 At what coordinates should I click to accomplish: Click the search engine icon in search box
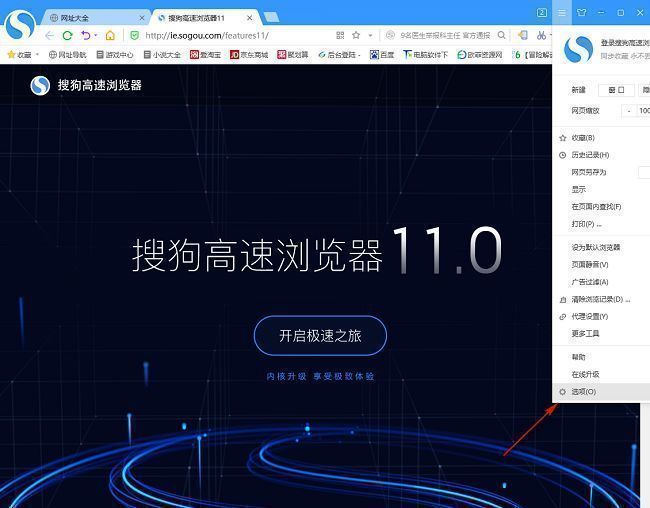click(390, 35)
